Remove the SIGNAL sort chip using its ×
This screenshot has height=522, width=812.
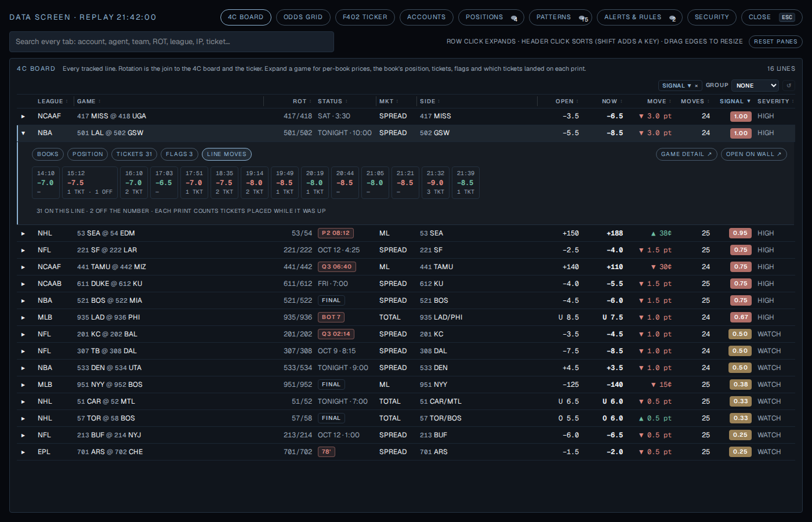click(696, 86)
